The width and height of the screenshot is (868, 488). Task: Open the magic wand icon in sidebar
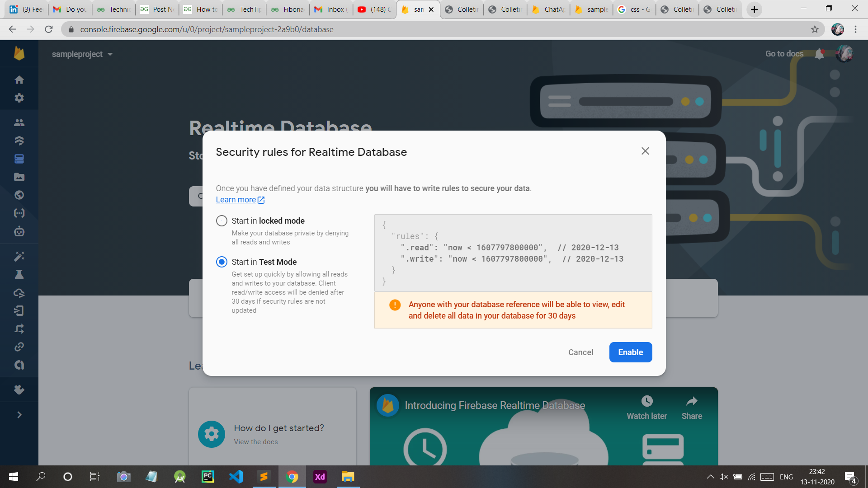19,256
